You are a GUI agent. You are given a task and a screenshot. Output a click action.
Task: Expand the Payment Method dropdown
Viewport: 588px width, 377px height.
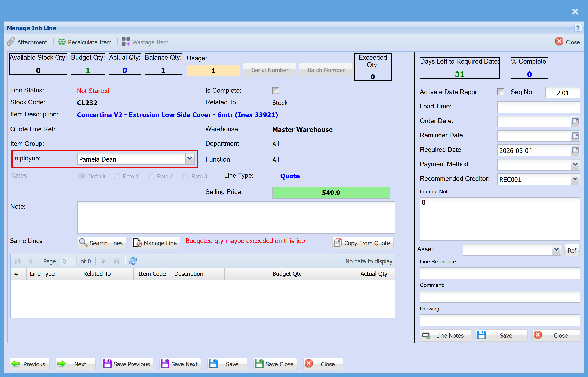[x=575, y=165]
